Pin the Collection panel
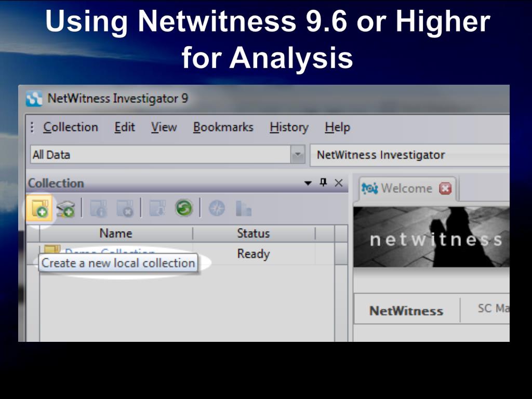This screenshot has height=399, width=532. (323, 182)
